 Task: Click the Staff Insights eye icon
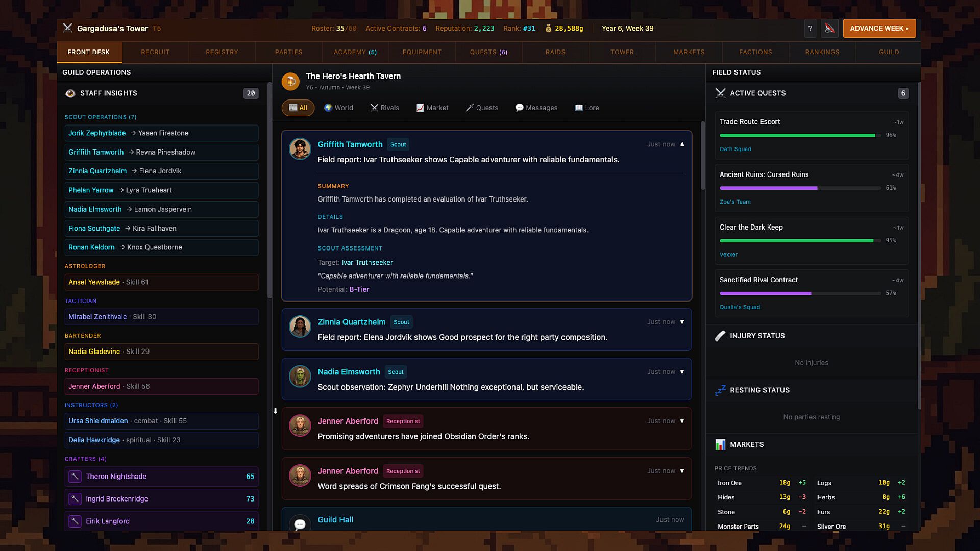70,93
